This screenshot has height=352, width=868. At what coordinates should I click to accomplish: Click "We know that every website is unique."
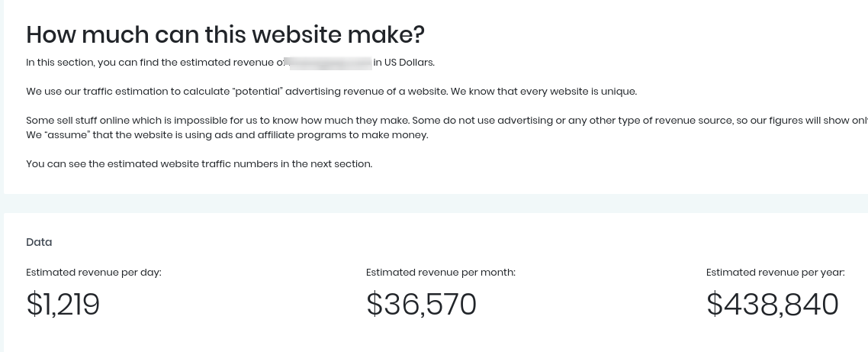[x=544, y=92]
